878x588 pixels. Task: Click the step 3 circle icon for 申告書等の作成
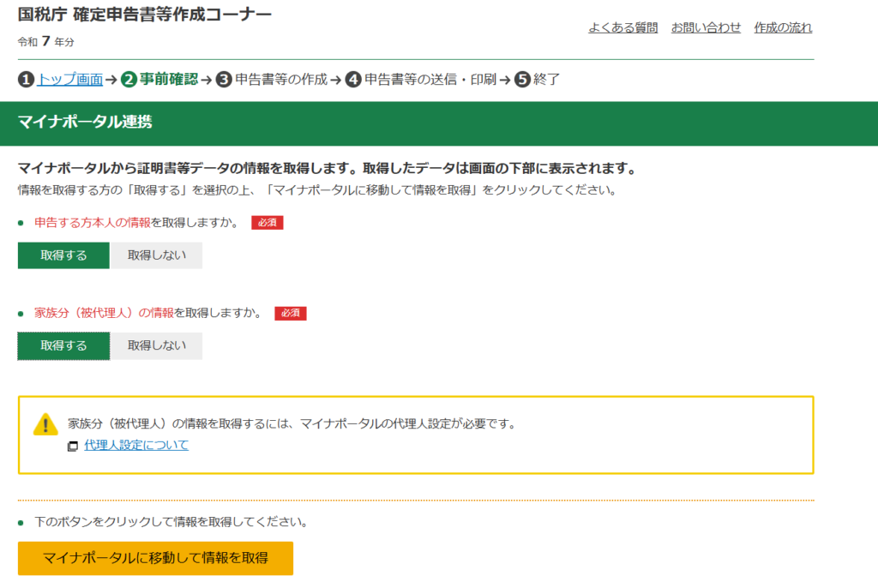(x=224, y=80)
